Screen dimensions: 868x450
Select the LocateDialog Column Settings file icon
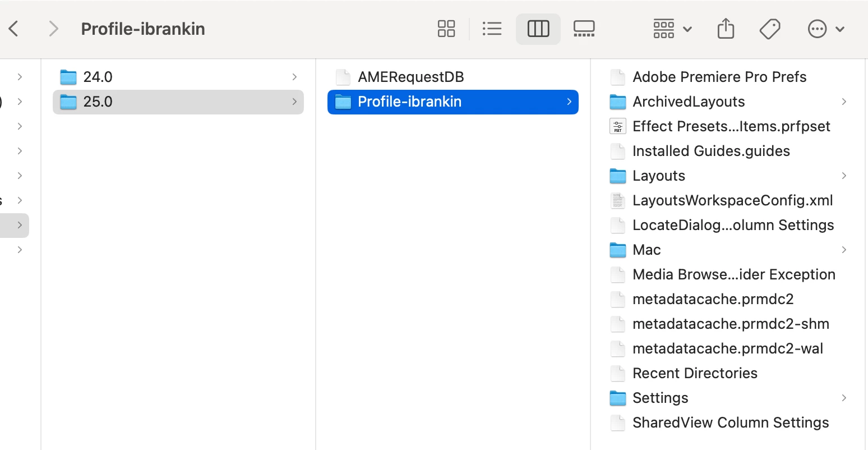click(618, 225)
